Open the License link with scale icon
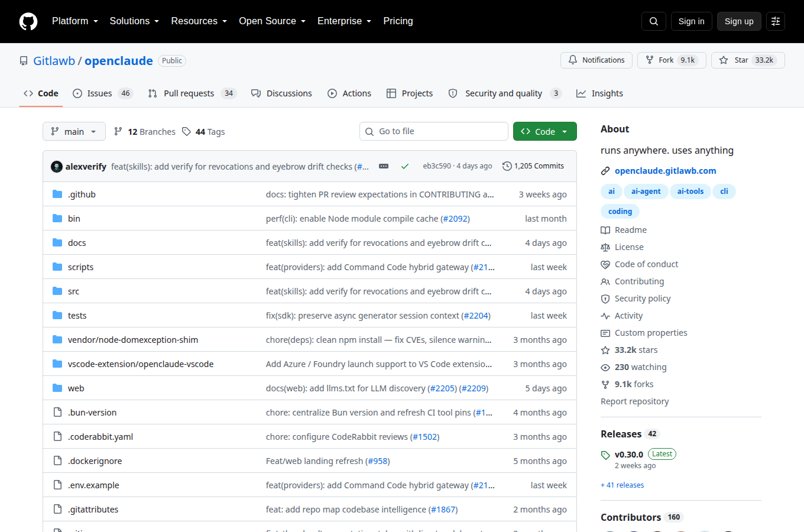 622,247
